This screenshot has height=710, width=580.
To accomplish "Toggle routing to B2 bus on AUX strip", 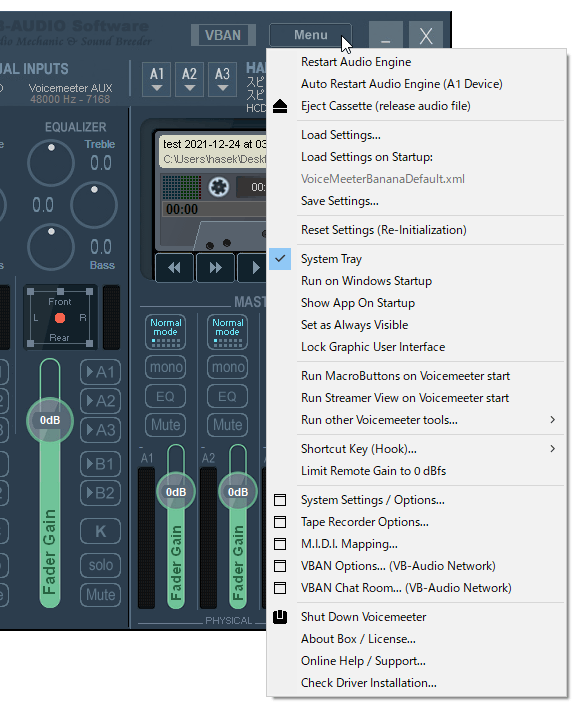I will pos(101,493).
